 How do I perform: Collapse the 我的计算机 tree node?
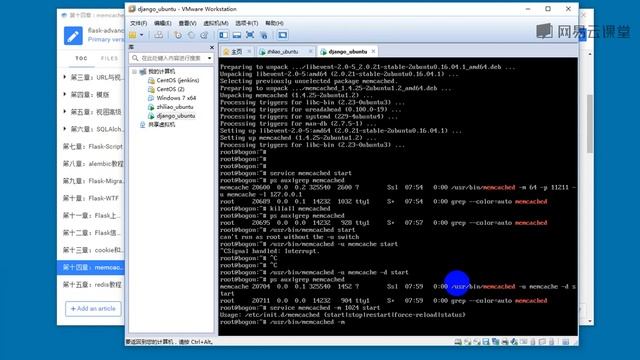(134, 71)
